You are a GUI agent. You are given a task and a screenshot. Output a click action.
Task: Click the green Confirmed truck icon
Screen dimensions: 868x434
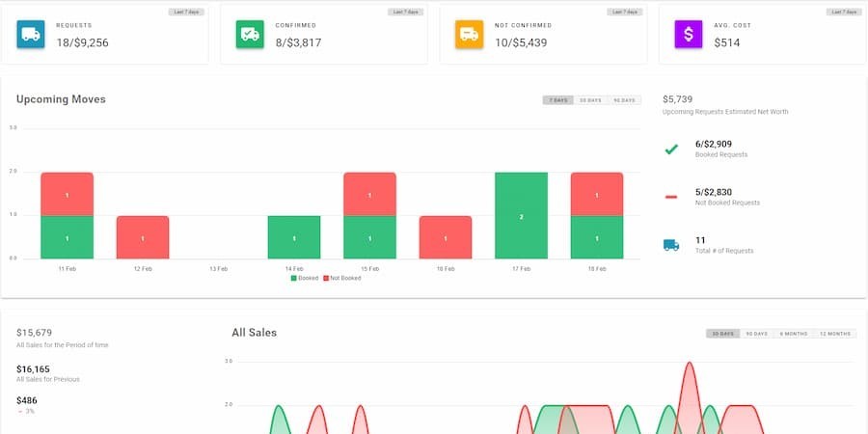250,35
